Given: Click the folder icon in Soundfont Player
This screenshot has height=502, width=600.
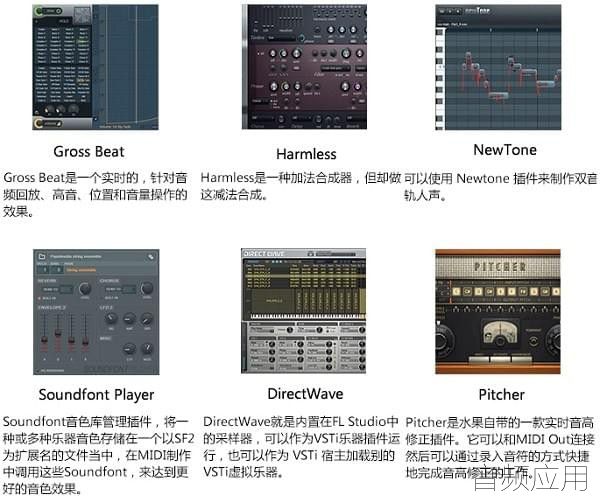Looking at the screenshot, I should coord(42,256).
